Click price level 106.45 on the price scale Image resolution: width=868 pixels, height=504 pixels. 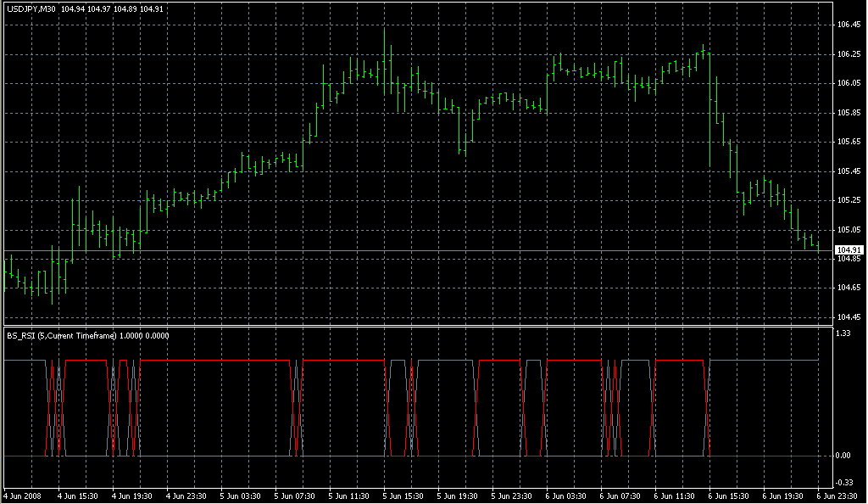click(849, 25)
